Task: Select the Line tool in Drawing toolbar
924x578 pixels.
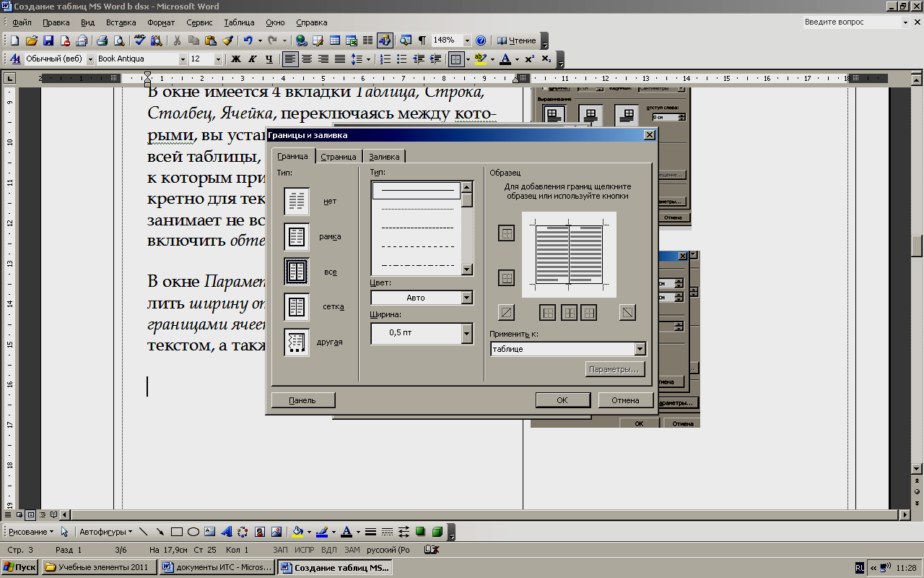Action: click(x=144, y=532)
